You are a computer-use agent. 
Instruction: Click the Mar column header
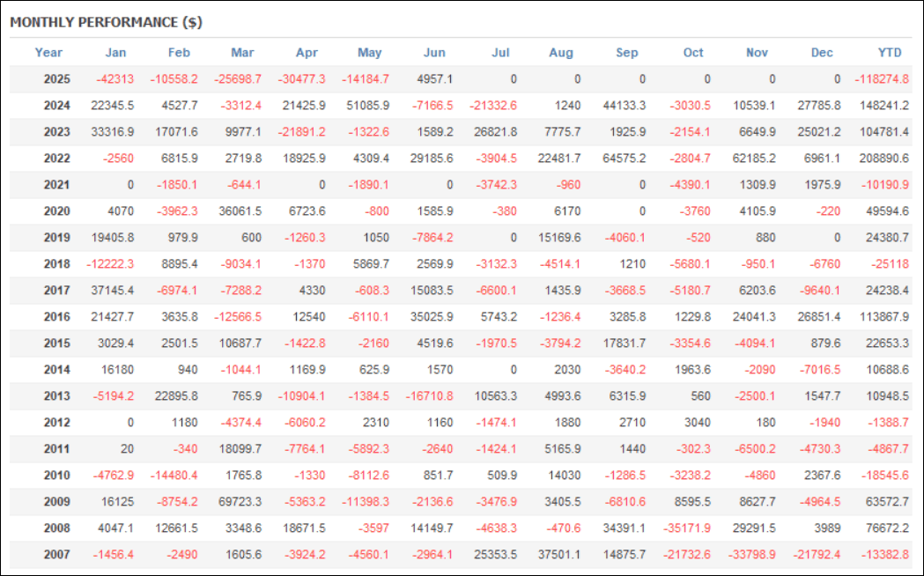tap(242, 53)
